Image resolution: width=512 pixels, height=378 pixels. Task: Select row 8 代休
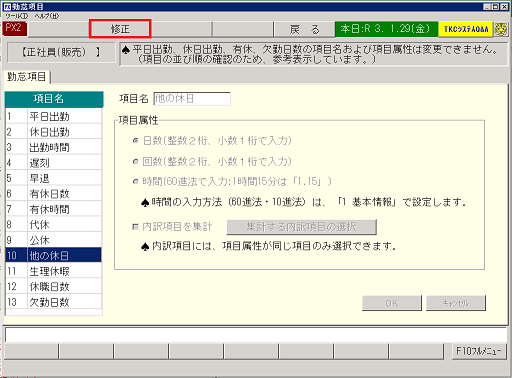point(54,225)
